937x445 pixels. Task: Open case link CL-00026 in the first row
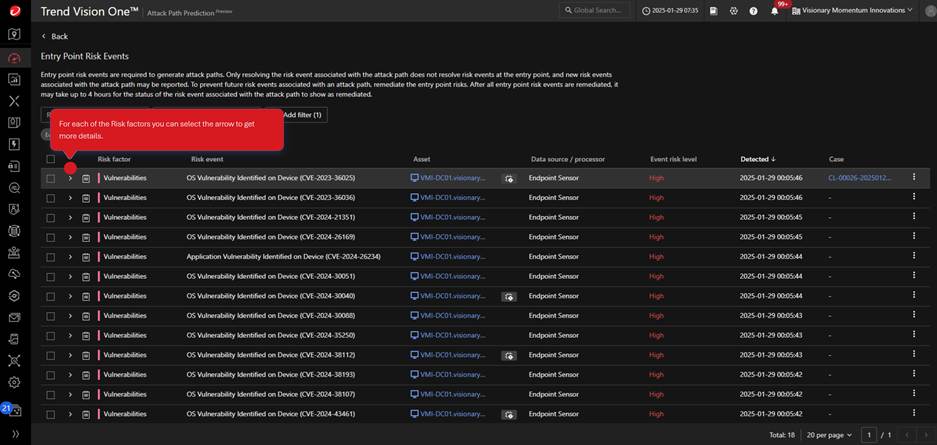tap(859, 178)
